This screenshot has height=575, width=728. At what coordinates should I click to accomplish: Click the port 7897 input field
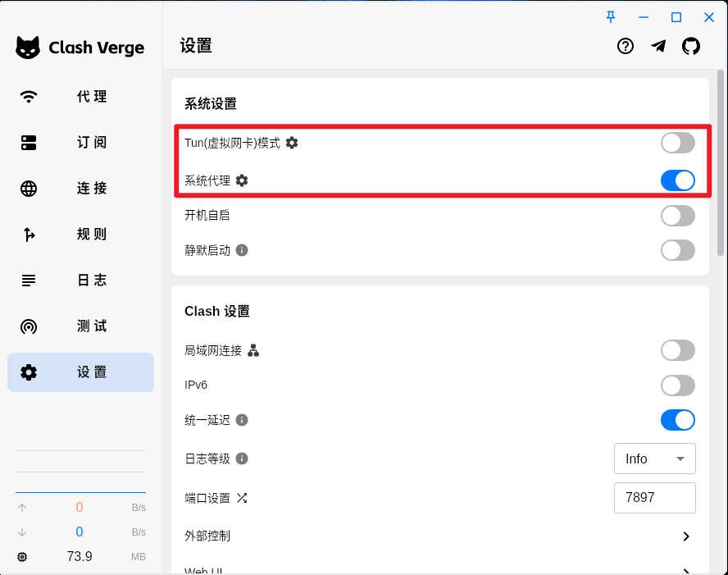(x=655, y=498)
